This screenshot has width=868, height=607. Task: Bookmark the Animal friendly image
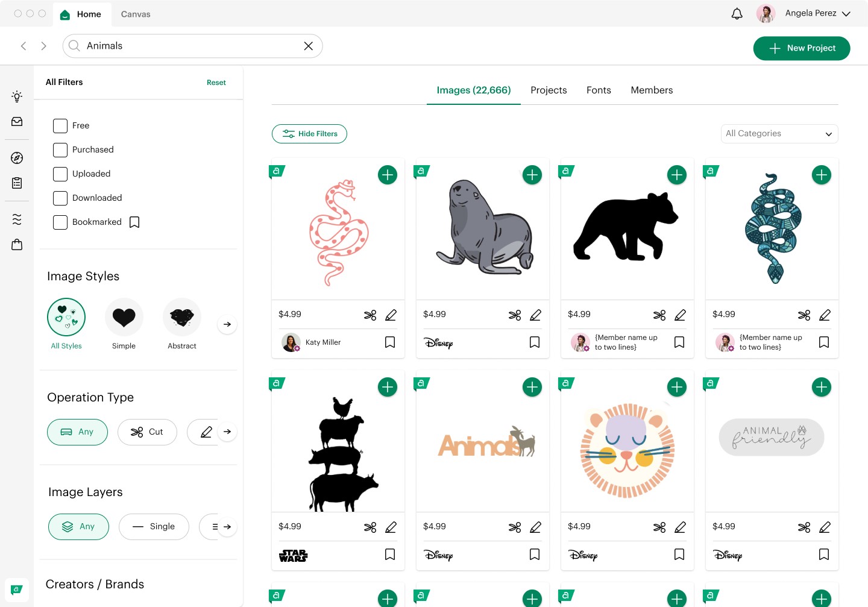(x=824, y=555)
